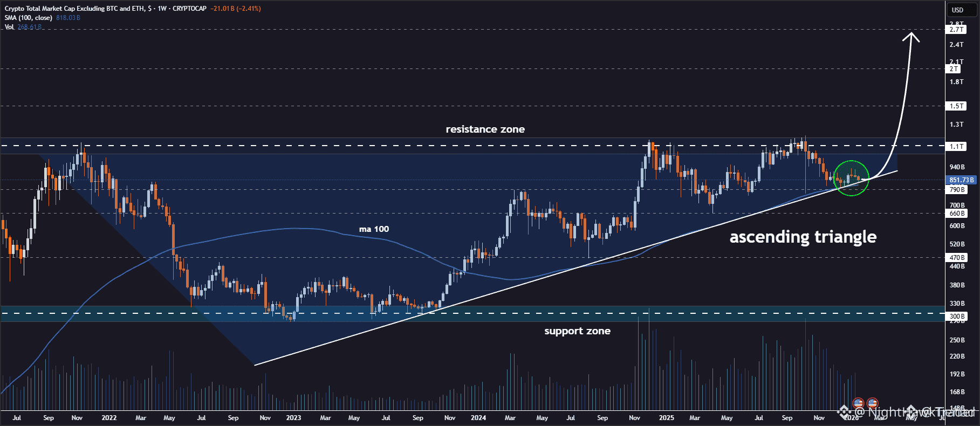Select the Vol indicator legend
Screen dimensions: 980x426
[x=9, y=27]
